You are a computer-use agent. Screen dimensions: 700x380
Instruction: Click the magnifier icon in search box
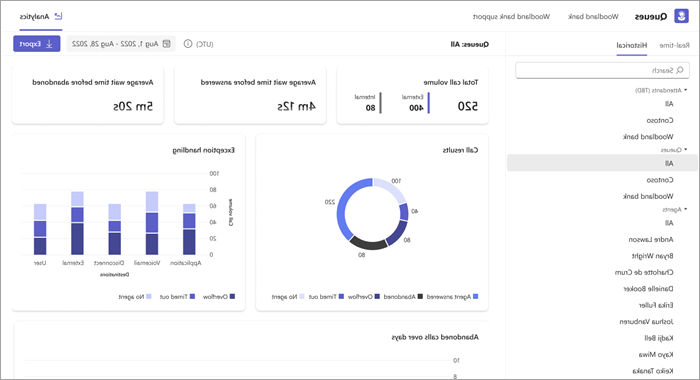coord(680,71)
